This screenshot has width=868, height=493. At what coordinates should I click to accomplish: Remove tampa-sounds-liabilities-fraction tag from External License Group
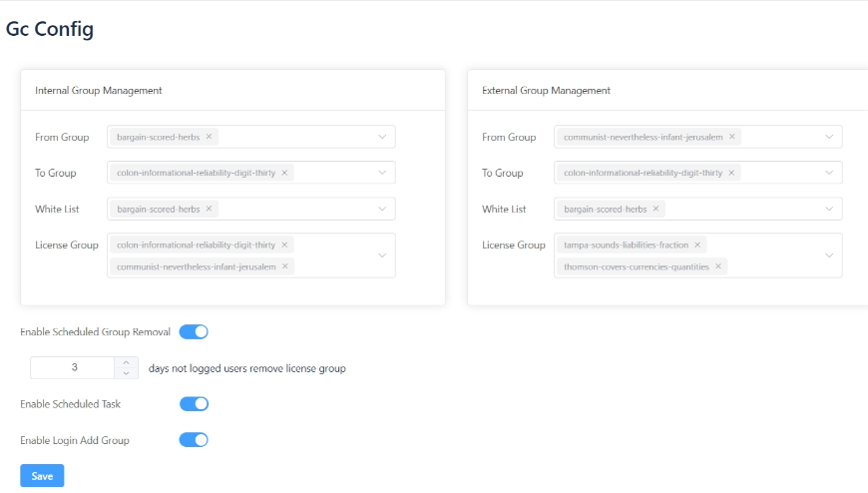[x=697, y=245]
